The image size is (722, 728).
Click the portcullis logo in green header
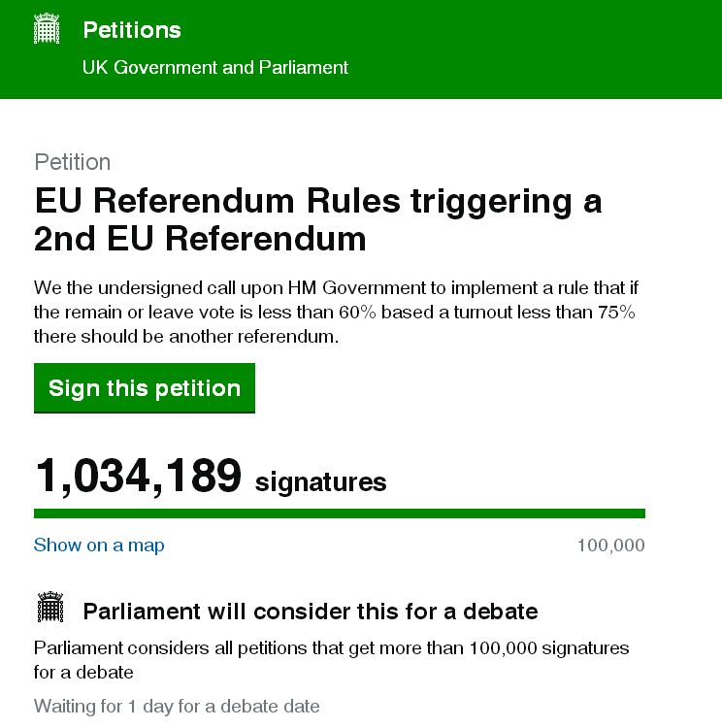pos(48,30)
